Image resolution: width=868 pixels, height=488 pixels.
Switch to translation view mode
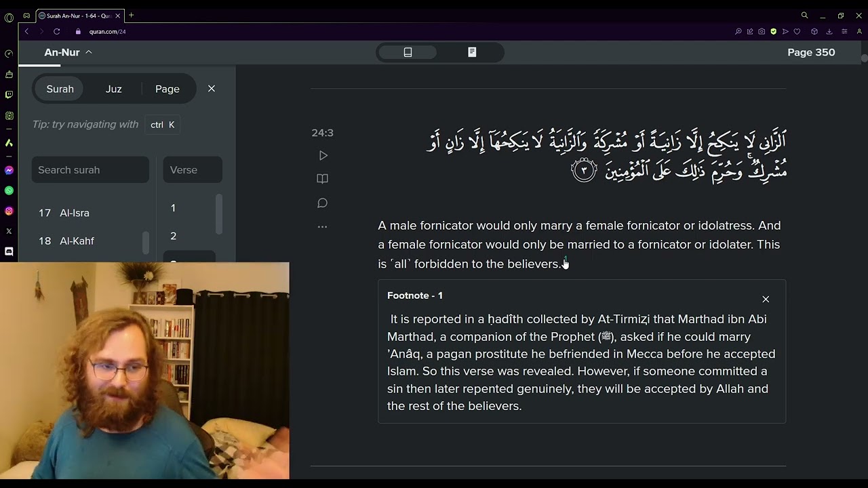(408, 52)
